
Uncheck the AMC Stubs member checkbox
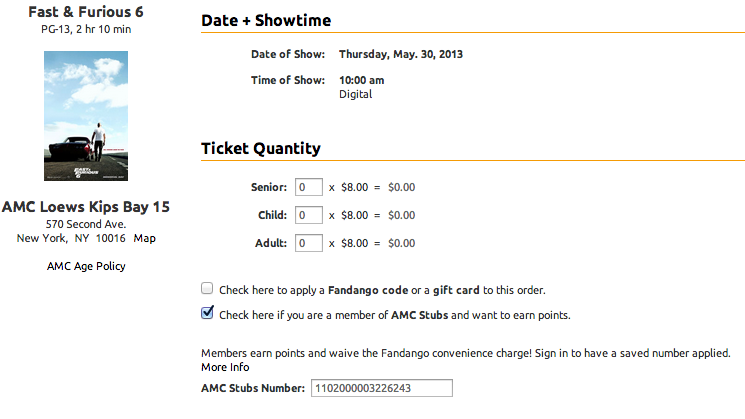pos(207,313)
